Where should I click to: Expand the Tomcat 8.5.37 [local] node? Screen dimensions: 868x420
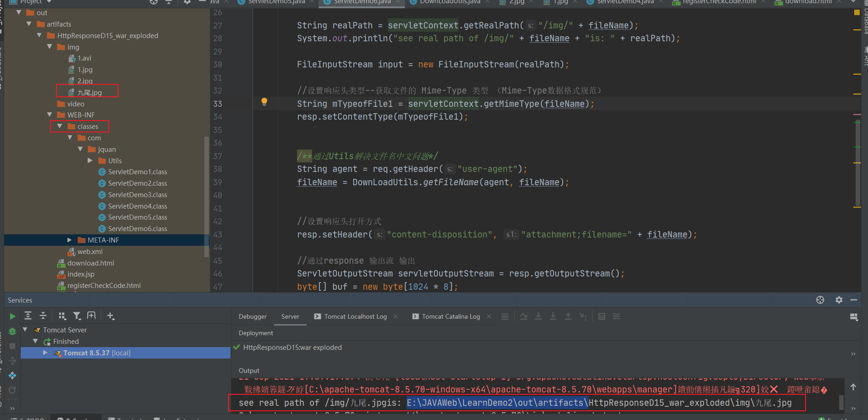pos(45,353)
